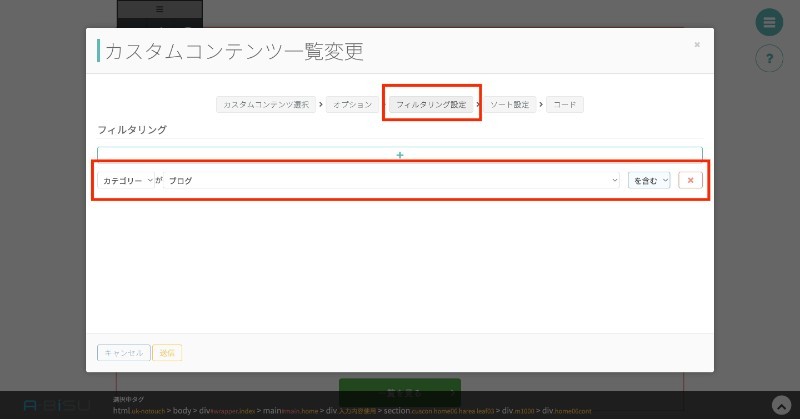Click the green button behind the dialog

pos(400,392)
